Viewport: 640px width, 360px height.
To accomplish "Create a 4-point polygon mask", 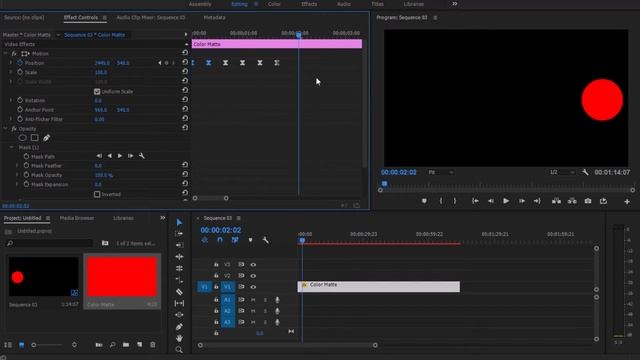I will coord(35,138).
